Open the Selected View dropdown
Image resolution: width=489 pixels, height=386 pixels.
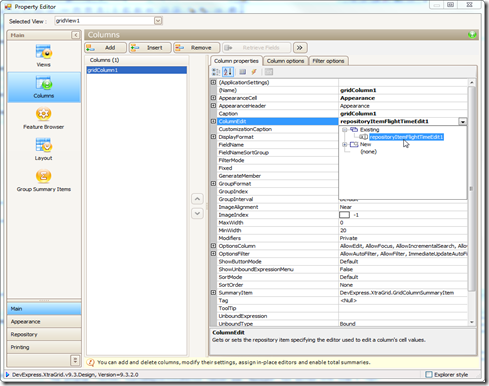tap(158, 21)
